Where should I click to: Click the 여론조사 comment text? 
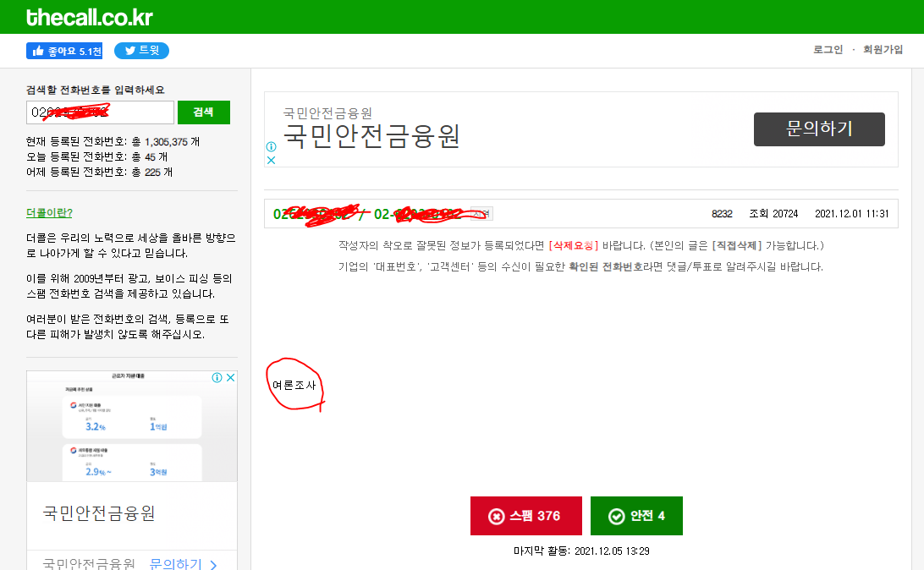coord(294,385)
